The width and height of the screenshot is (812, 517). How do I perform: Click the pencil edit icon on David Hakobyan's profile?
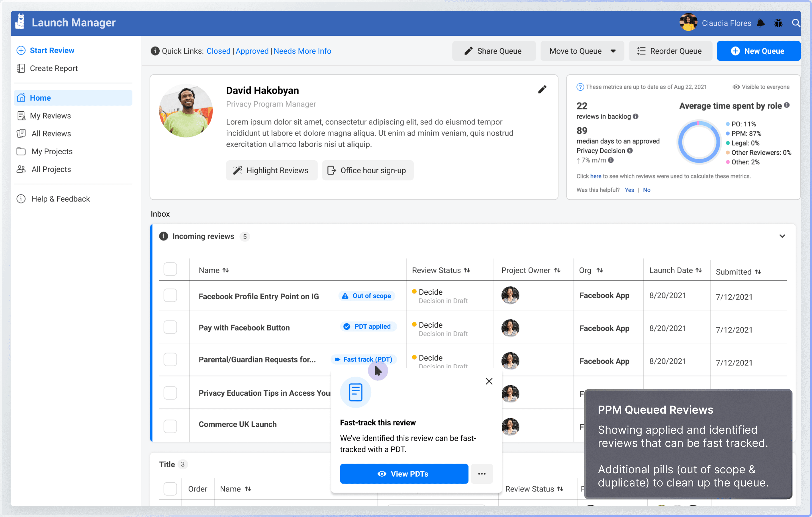(x=542, y=89)
